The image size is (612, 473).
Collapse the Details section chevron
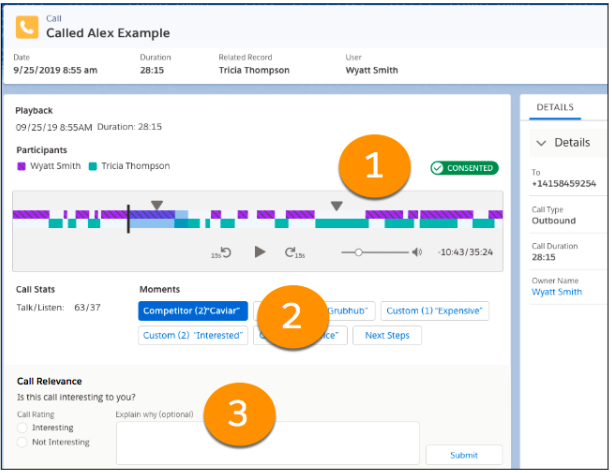coord(542,143)
